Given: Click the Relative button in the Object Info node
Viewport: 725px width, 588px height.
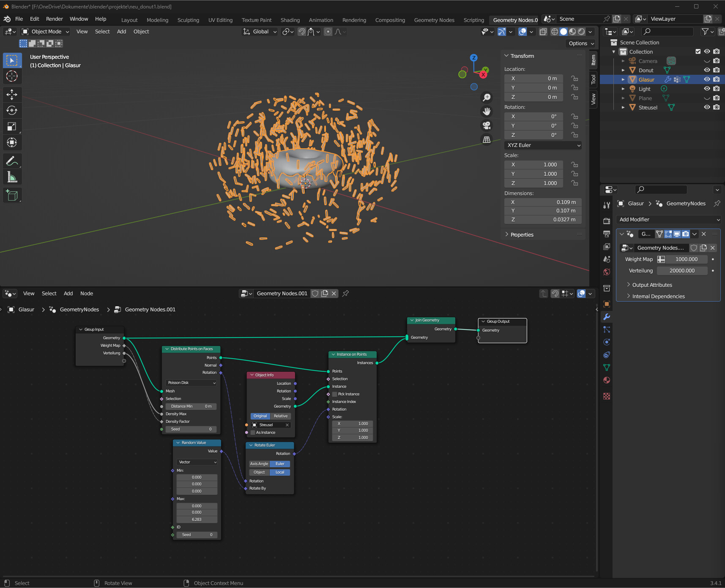Looking at the screenshot, I should (280, 416).
